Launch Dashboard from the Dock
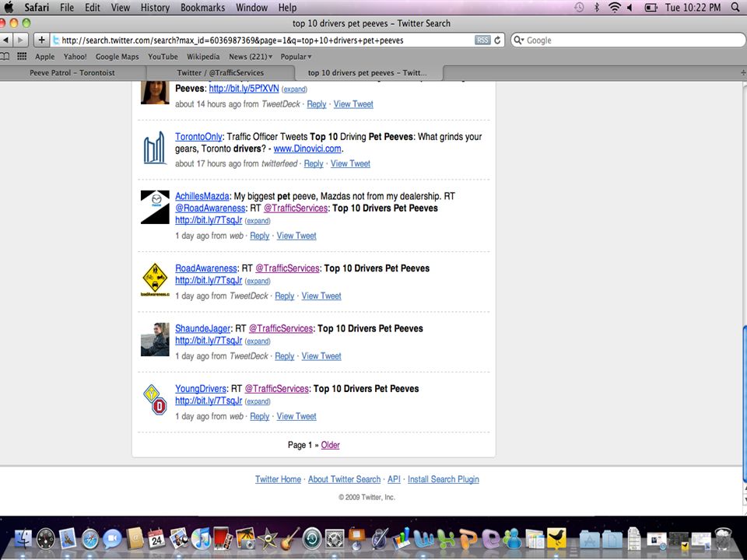The image size is (747, 560). point(46,539)
